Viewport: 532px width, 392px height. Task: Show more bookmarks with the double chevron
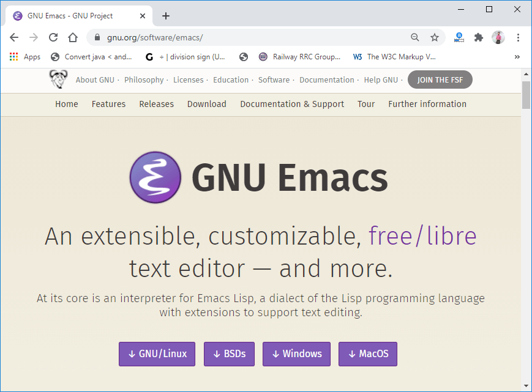(517, 57)
